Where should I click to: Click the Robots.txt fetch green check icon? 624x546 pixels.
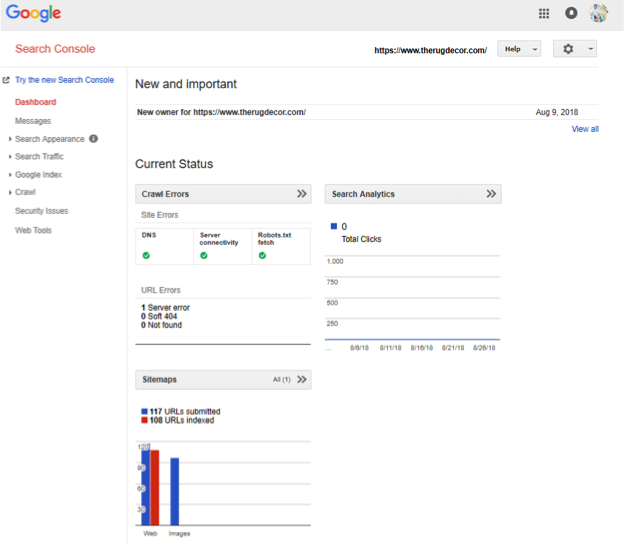coord(262,255)
